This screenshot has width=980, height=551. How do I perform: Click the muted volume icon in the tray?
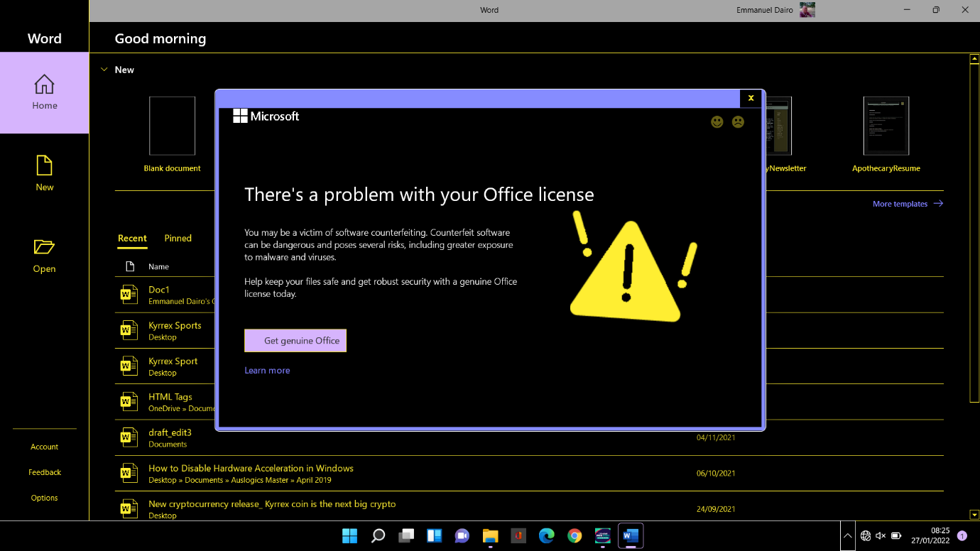point(881,536)
